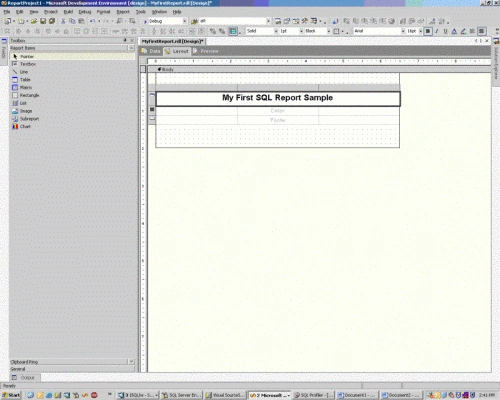500x400 pixels.
Task: Click the font color icon
Action: tap(454, 31)
